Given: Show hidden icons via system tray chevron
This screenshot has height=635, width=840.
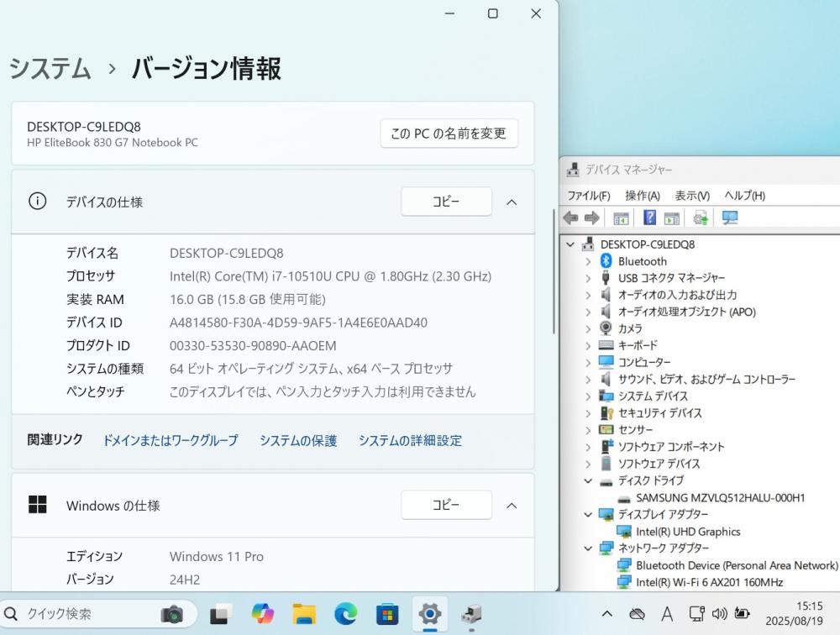Looking at the screenshot, I should pos(607,614).
